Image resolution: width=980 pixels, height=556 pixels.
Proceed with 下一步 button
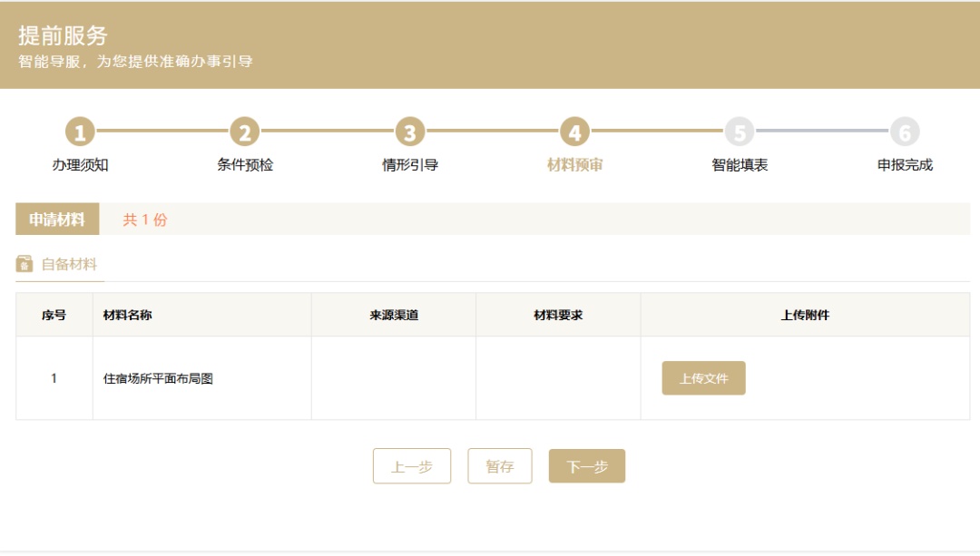tap(587, 466)
